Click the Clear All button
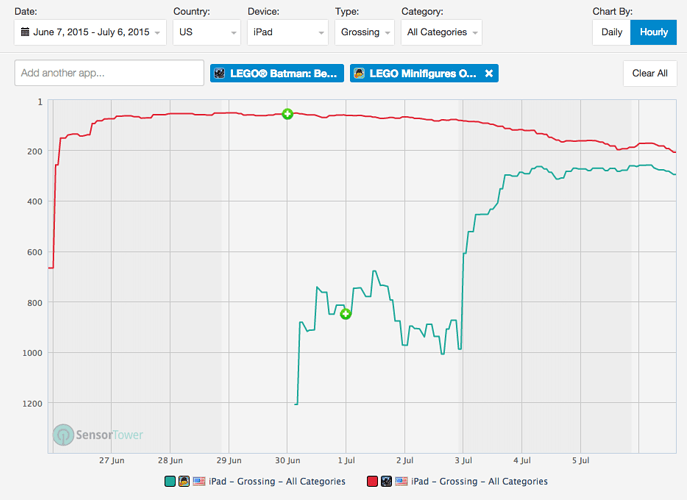Screen dimensions: 687x500 point(650,73)
